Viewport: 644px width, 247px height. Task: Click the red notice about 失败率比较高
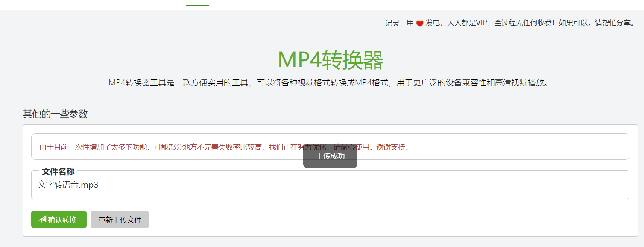click(x=225, y=147)
